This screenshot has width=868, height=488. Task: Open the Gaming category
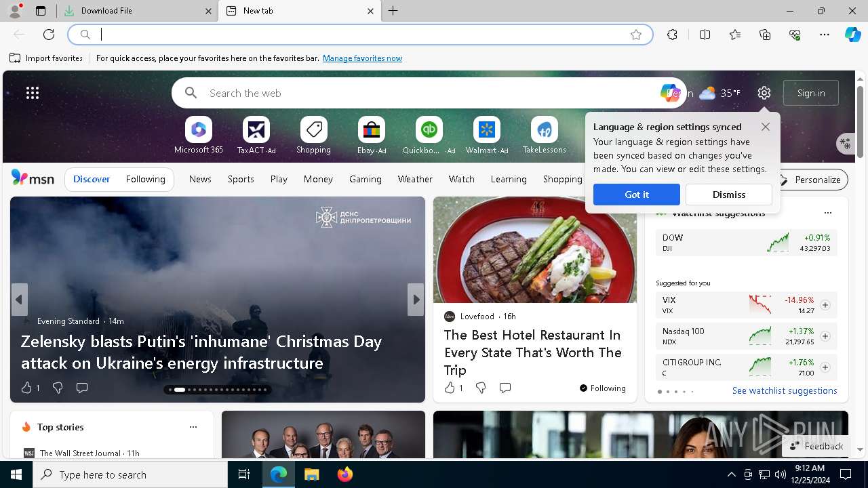click(365, 179)
